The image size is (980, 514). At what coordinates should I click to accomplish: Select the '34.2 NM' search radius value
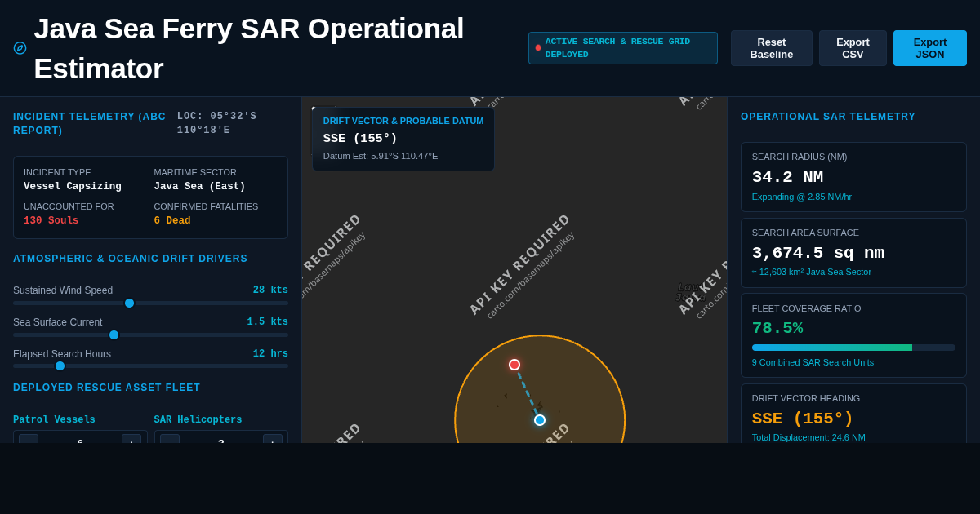pyautogui.click(x=787, y=177)
